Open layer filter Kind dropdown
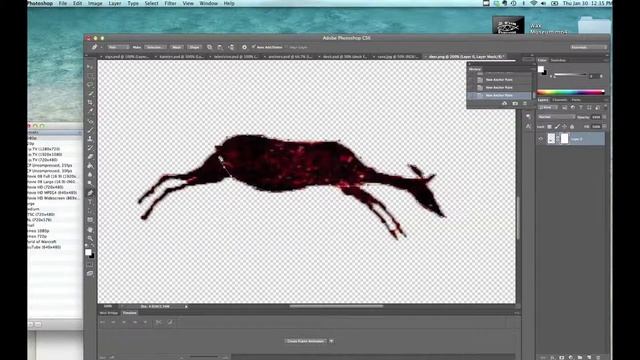 click(549, 108)
